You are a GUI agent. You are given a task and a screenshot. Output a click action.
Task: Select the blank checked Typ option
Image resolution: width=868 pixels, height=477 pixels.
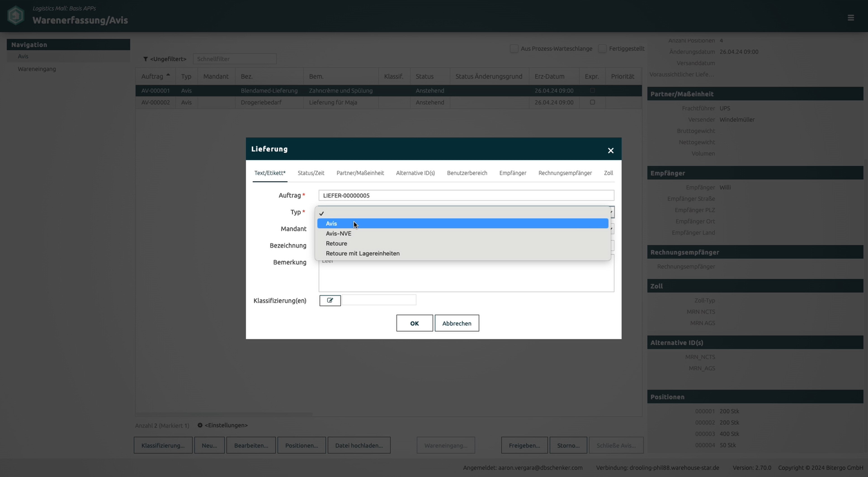pyautogui.click(x=463, y=213)
